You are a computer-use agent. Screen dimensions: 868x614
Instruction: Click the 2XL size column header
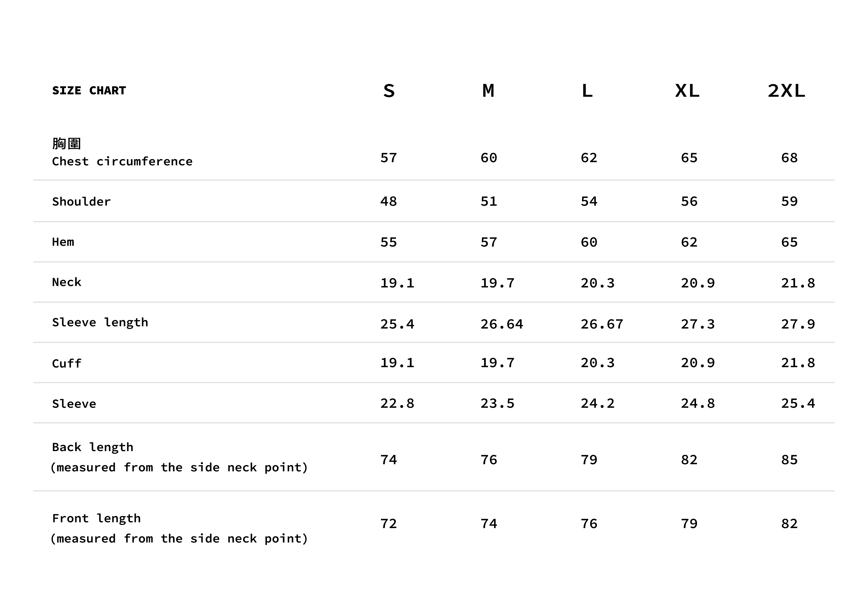[786, 91]
